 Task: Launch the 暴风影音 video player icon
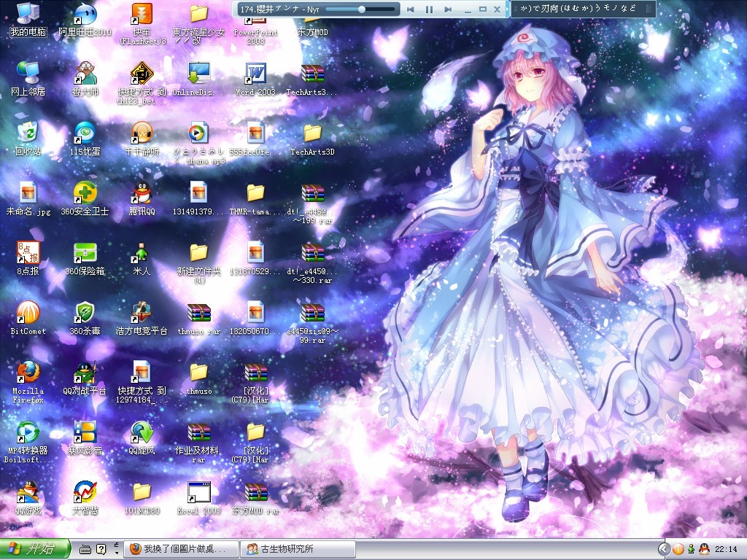pos(85,432)
